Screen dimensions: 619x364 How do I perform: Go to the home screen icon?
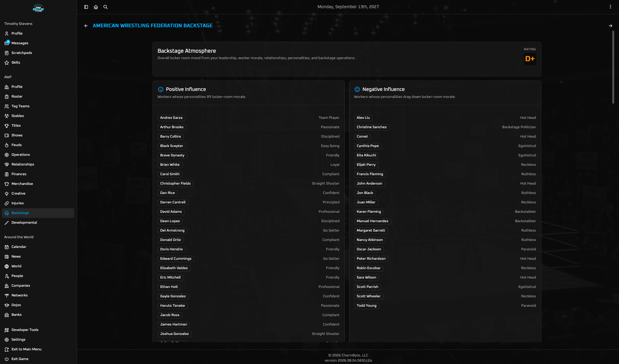point(96,7)
